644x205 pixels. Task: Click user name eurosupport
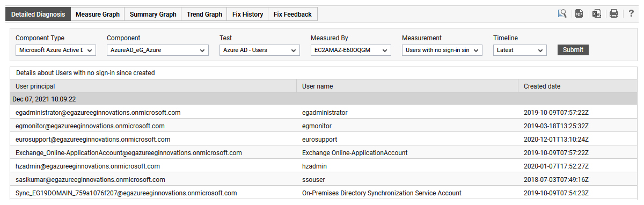pyautogui.click(x=320, y=140)
